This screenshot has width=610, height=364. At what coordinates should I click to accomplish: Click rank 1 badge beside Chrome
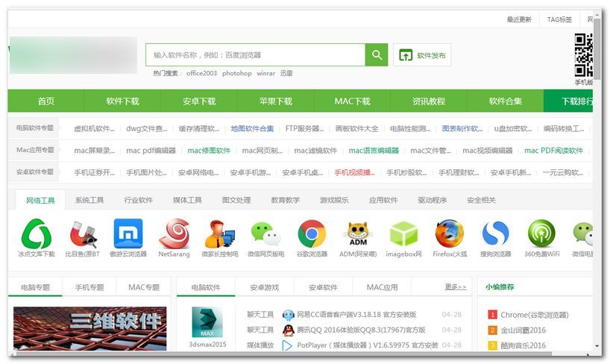point(492,315)
